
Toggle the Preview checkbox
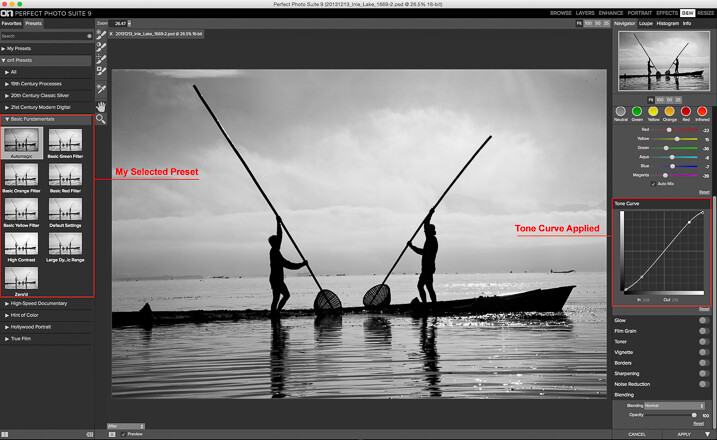point(123,434)
